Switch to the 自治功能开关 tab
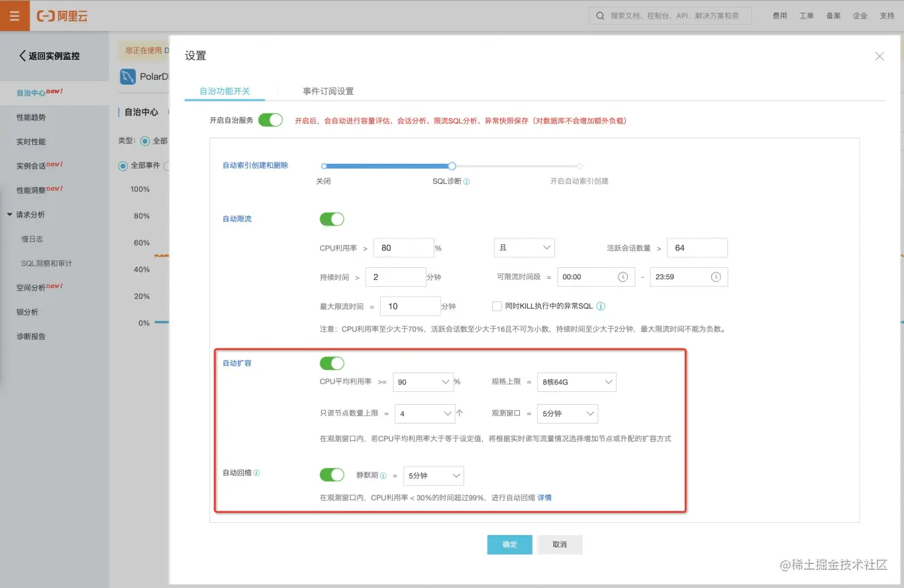904x588 pixels. (224, 91)
